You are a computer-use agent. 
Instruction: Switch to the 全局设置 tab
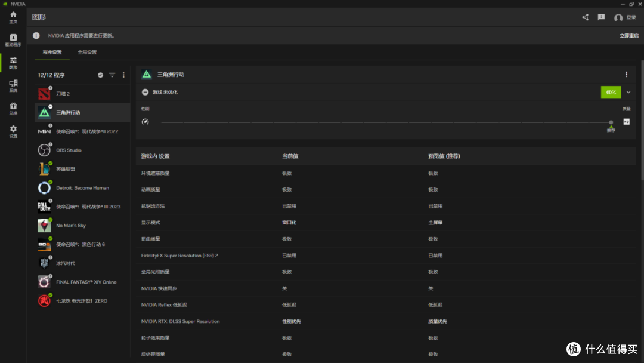point(87,52)
